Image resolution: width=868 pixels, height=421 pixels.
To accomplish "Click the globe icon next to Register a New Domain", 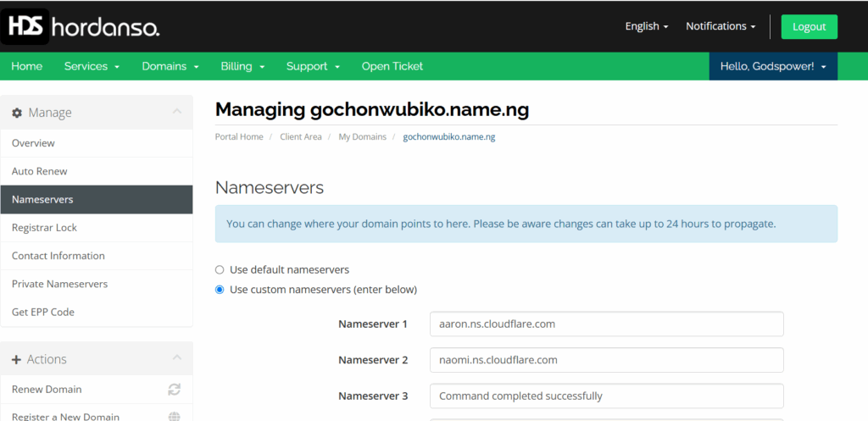I will click(175, 416).
